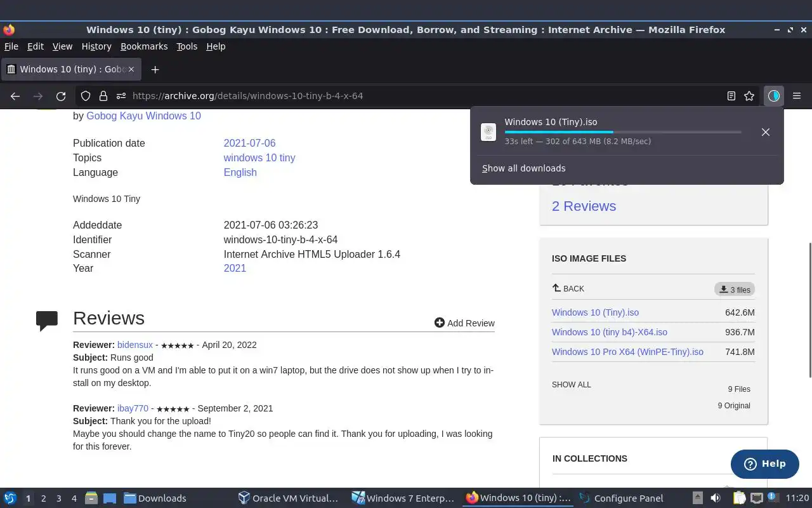Open the 9 Original link
The image size is (812, 508).
pyautogui.click(x=734, y=406)
